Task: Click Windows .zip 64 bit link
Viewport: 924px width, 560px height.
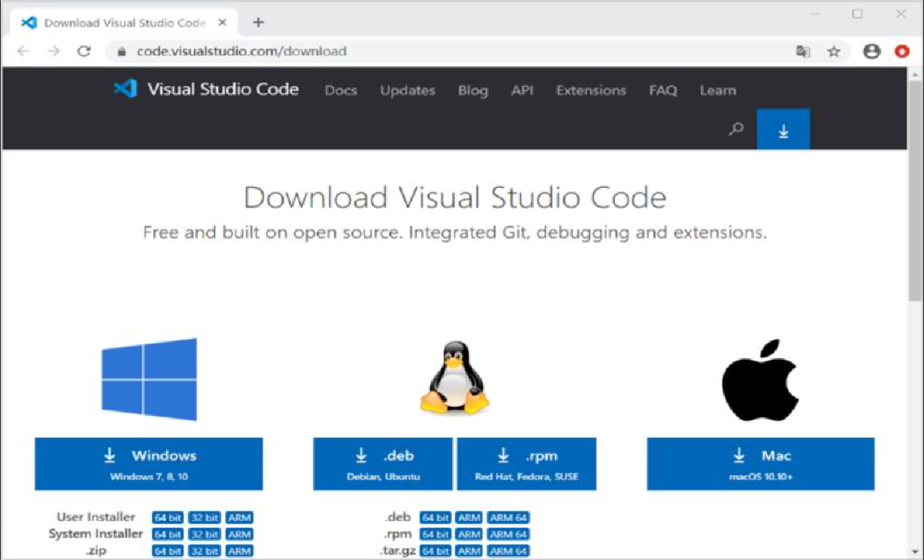Action: pyautogui.click(x=167, y=551)
